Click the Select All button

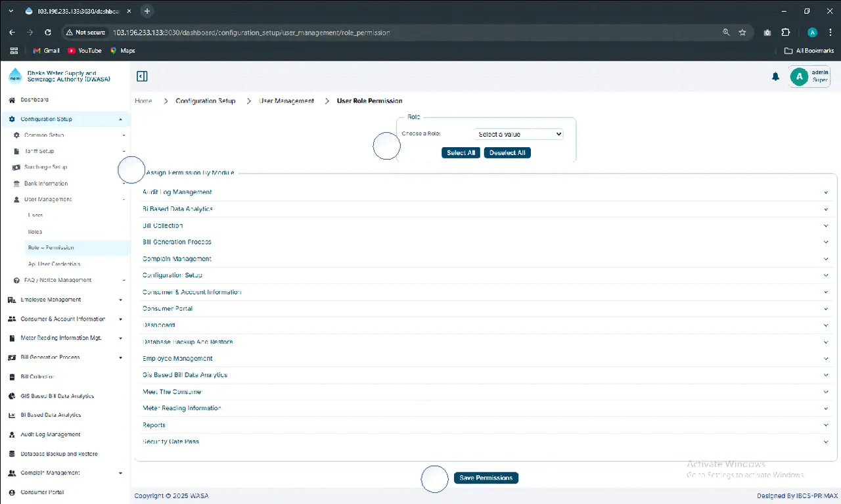[x=461, y=153]
